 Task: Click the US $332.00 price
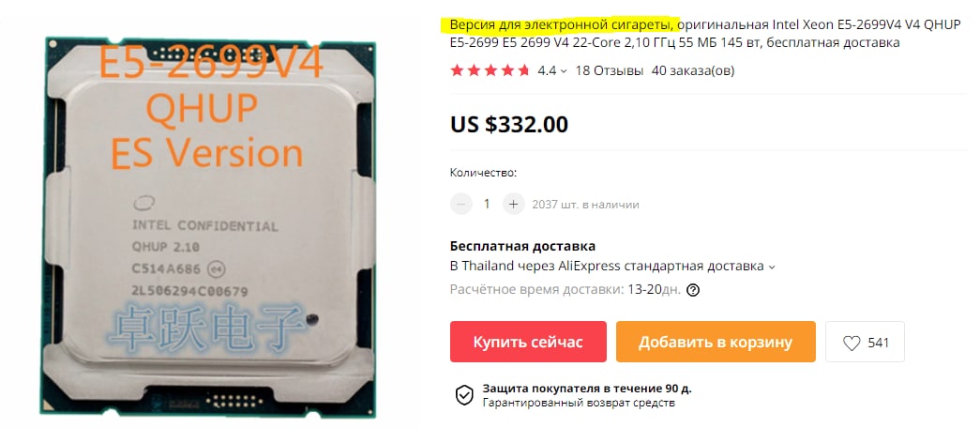coord(509,124)
